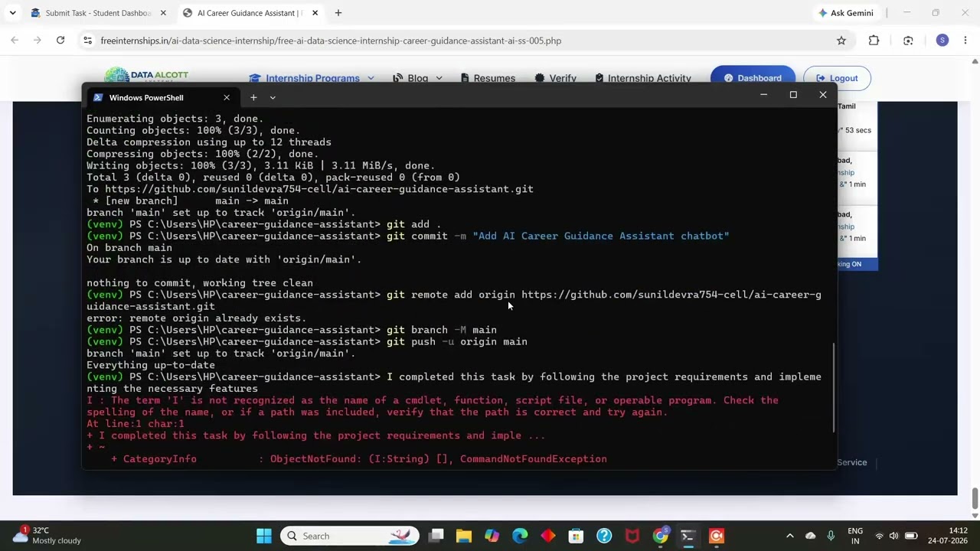
Task: Open the media/screenshot icon beside extensions
Action: (x=908, y=41)
